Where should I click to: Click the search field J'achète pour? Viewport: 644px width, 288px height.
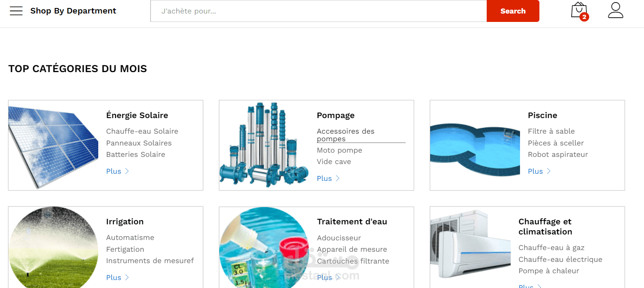pos(319,11)
